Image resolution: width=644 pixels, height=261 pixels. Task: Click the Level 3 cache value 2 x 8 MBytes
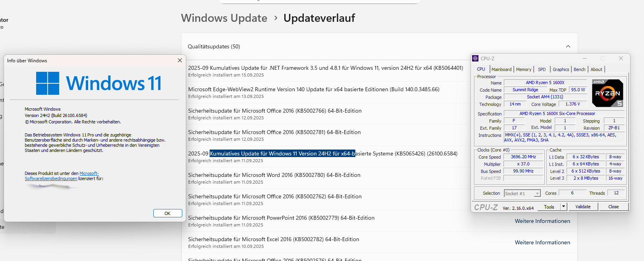586,178
